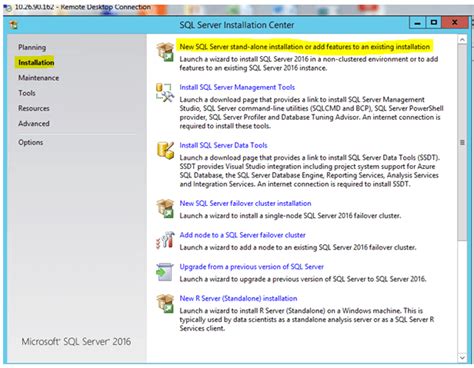This screenshot has height=368, width=474.
Task: Click the description mentioning SSDT Visual Studio integration
Action: pos(309,171)
